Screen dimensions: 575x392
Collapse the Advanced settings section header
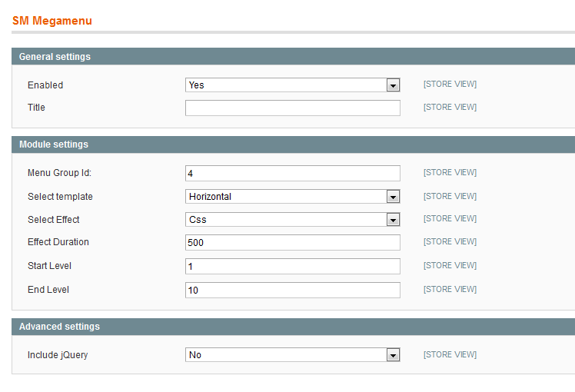[x=294, y=327]
